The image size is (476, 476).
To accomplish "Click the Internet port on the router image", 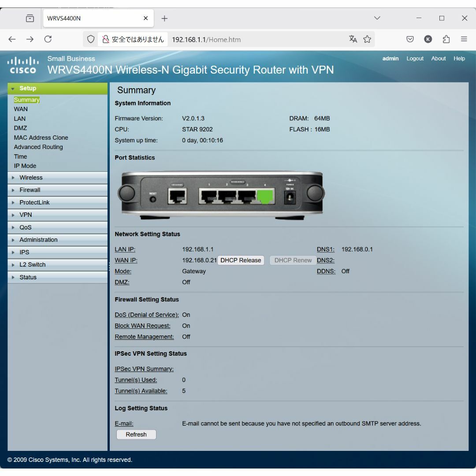I will 177,196.
